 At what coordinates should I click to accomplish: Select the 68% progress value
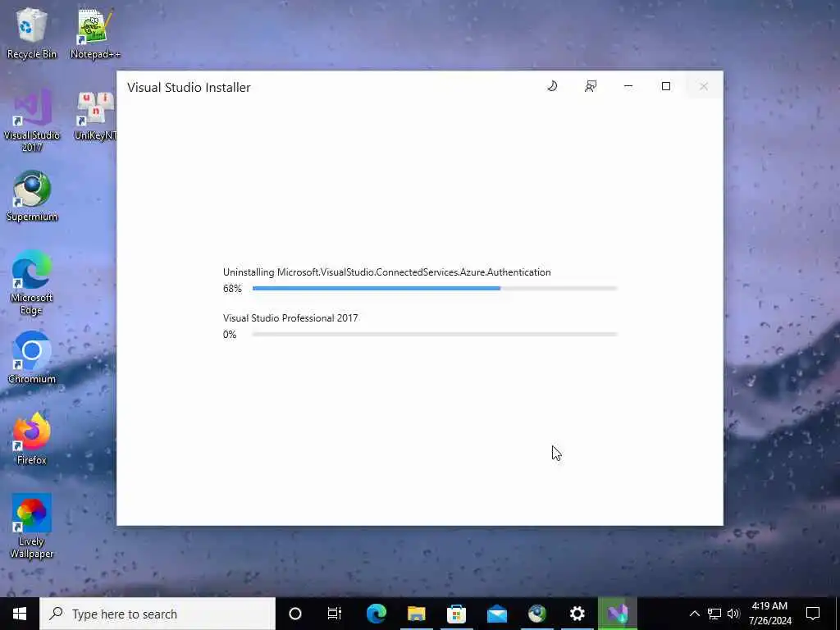coord(232,289)
